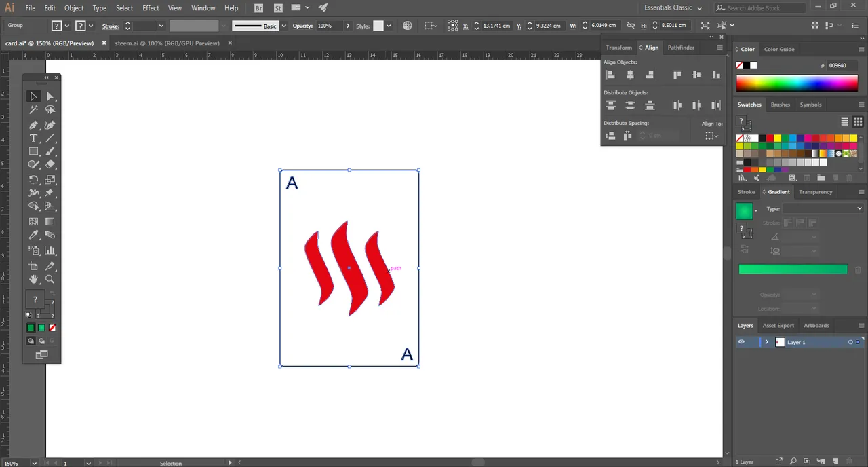
Task: Select the Pen tool
Action: [x=33, y=125]
